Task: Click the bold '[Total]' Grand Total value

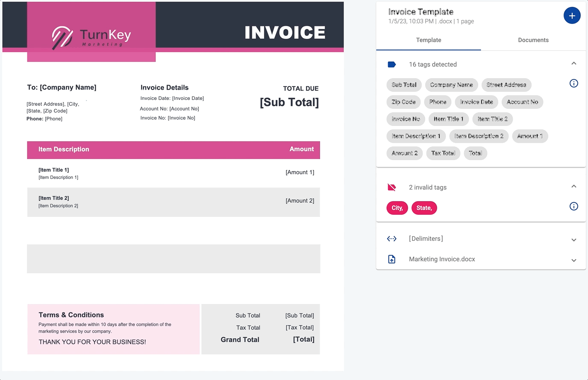Action: tap(303, 339)
